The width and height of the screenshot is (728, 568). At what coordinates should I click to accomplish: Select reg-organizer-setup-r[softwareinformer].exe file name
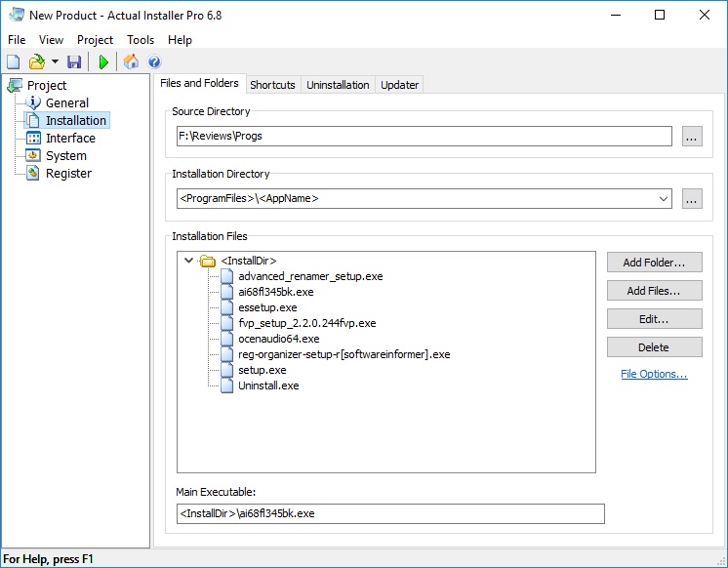point(344,354)
